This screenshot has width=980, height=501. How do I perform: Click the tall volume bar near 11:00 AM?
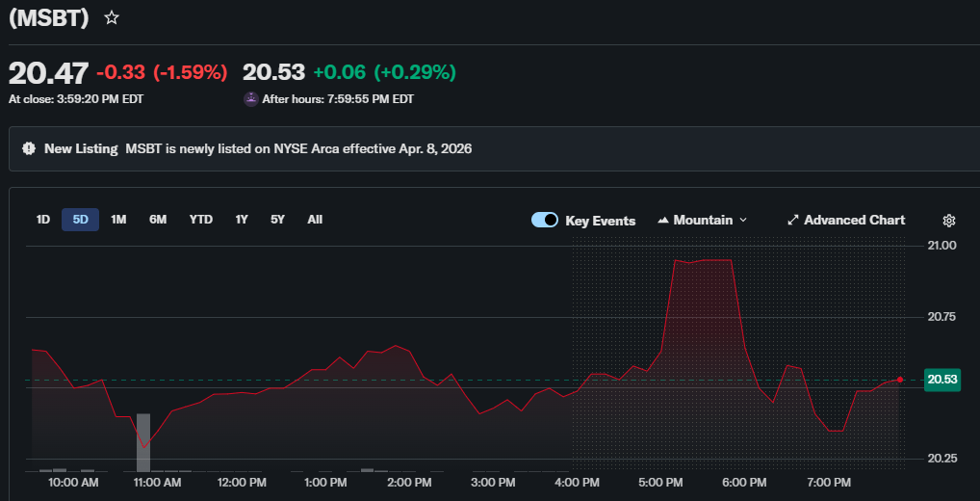pyautogui.click(x=143, y=441)
